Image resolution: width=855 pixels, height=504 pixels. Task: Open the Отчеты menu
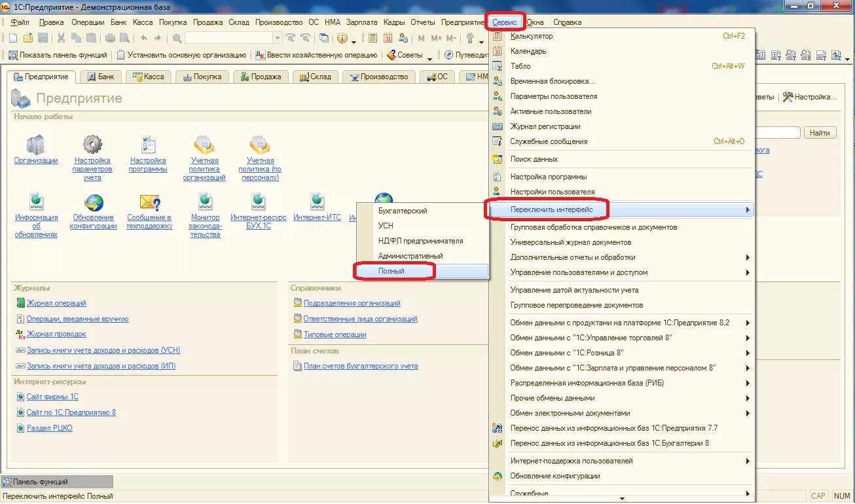tap(423, 22)
